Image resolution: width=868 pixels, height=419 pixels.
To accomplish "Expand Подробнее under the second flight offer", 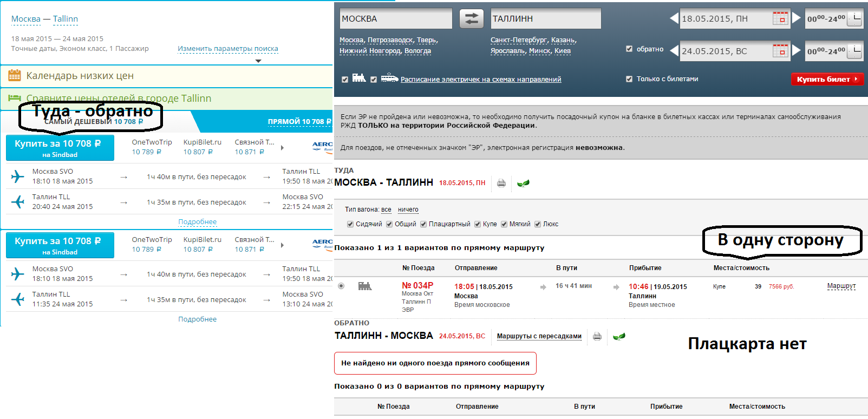I will coord(198,319).
